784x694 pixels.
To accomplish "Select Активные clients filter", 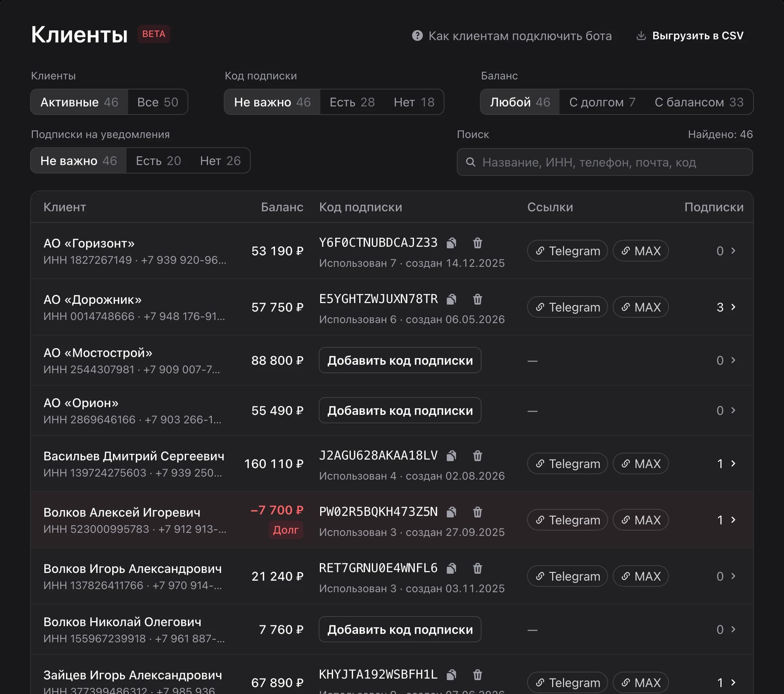I will pyautogui.click(x=79, y=102).
